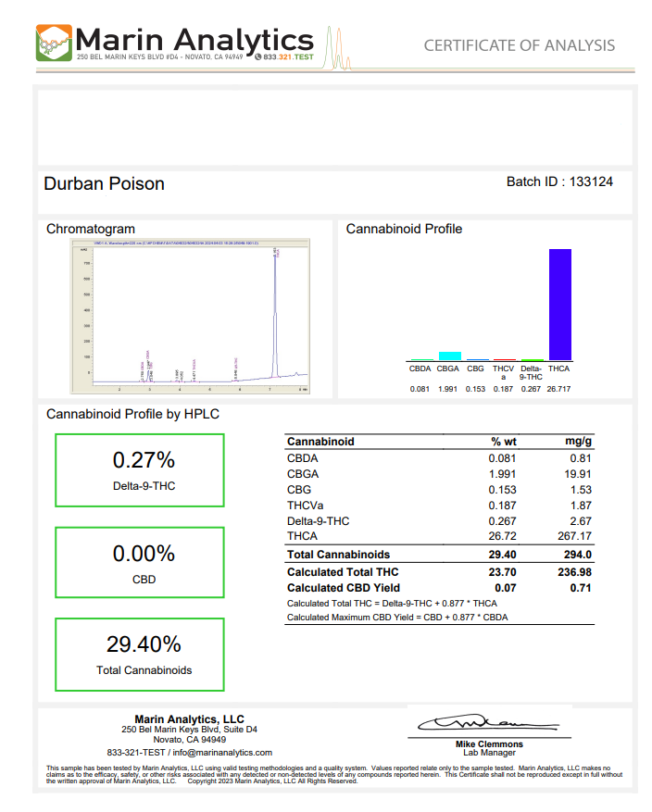
Task: Click the tall blue THCA bar in the chart
Action: (x=559, y=305)
